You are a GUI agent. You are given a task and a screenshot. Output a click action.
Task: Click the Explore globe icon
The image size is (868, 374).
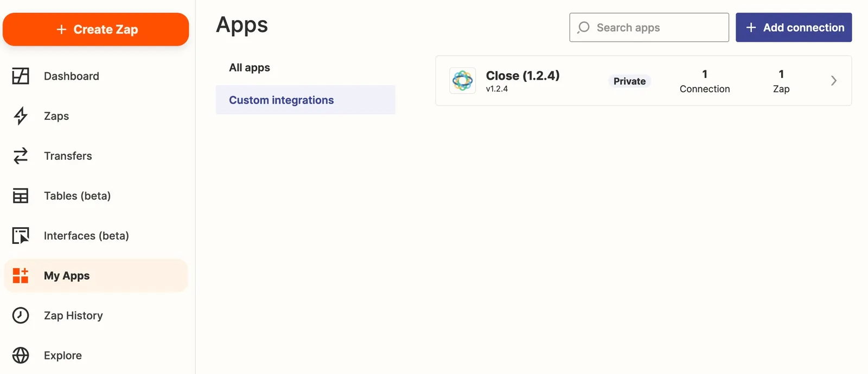point(21,356)
